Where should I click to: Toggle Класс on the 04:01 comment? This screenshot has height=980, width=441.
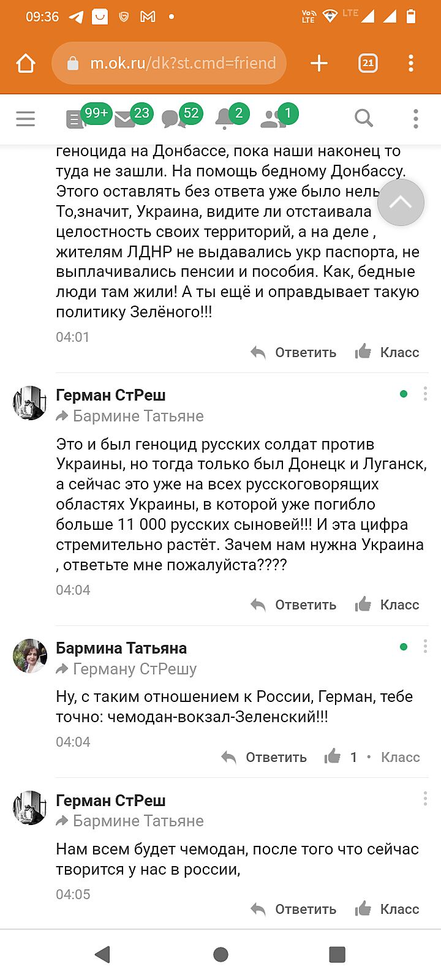point(388,353)
